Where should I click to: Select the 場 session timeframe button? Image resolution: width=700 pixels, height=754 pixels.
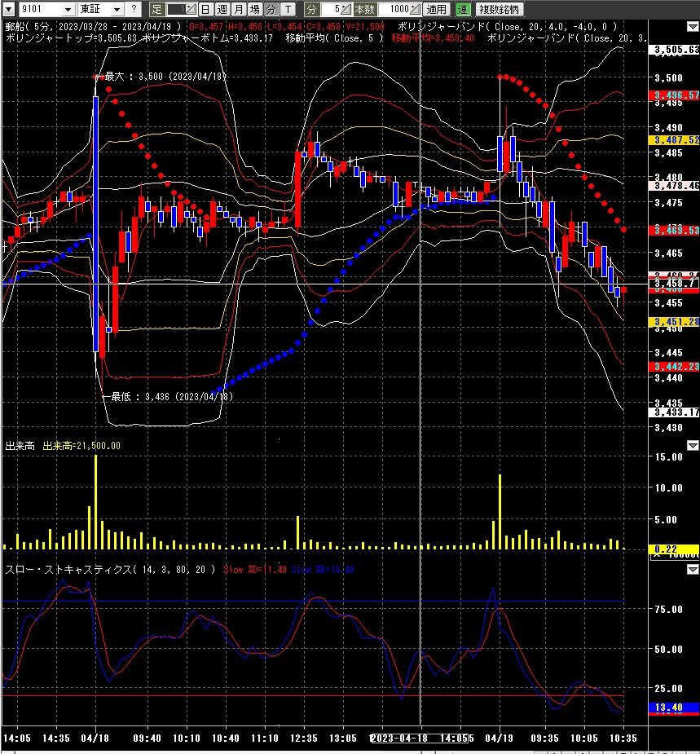click(255, 9)
